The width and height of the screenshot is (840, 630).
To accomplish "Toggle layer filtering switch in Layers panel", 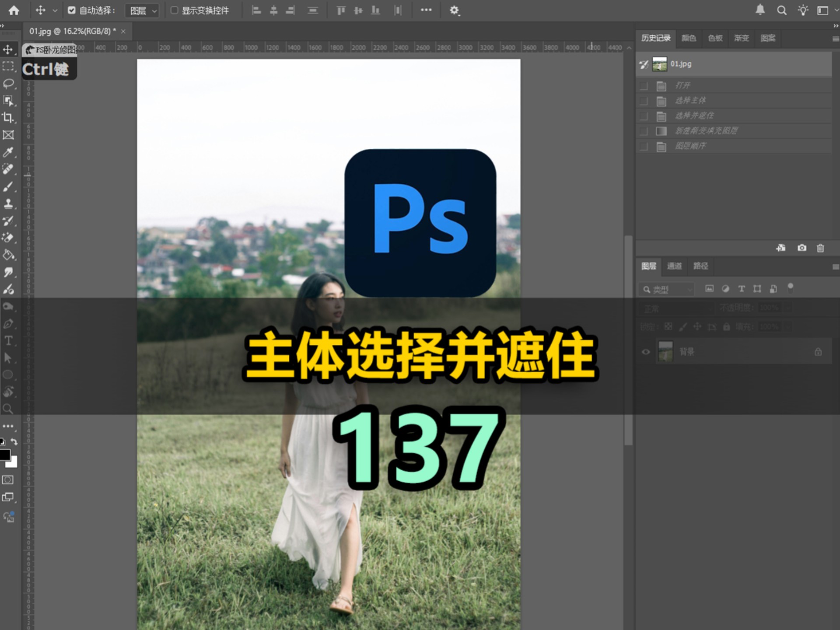I will coord(790,288).
